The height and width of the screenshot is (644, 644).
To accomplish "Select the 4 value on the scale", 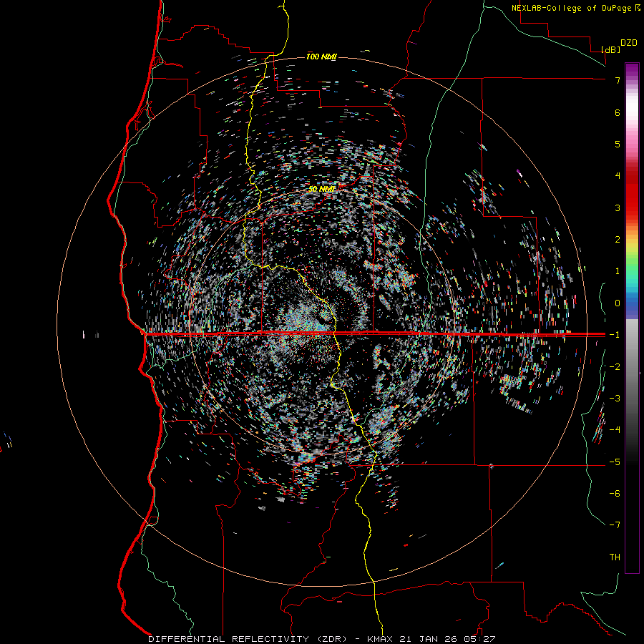I will pyautogui.click(x=618, y=176).
